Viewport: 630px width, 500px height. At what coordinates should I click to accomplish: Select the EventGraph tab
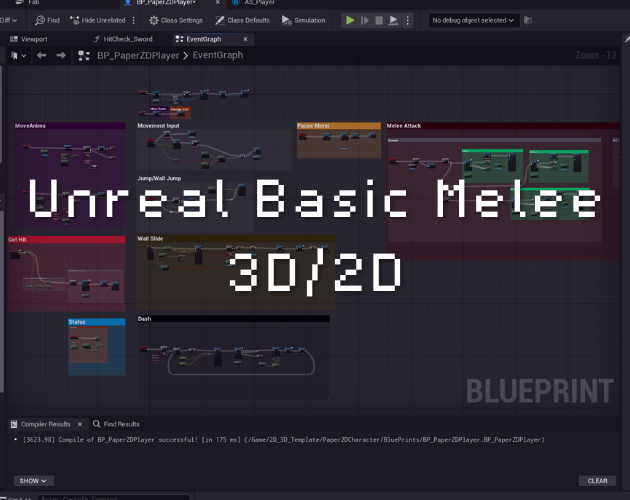204,39
